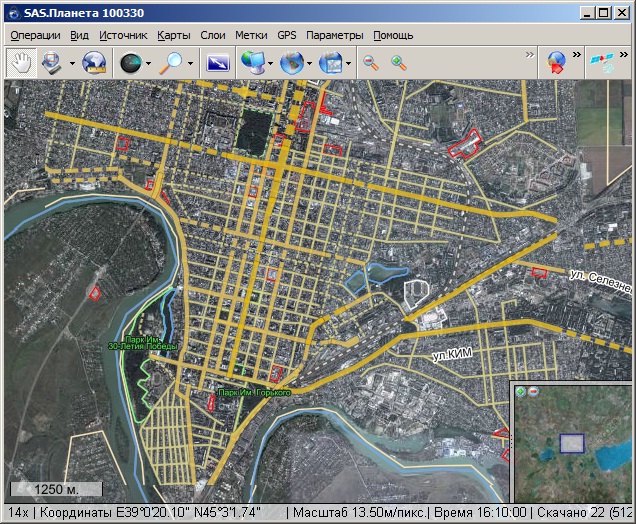Click the GPS satellite toolbar icon
Screen dimensions: 636x524
(x=602, y=62)
